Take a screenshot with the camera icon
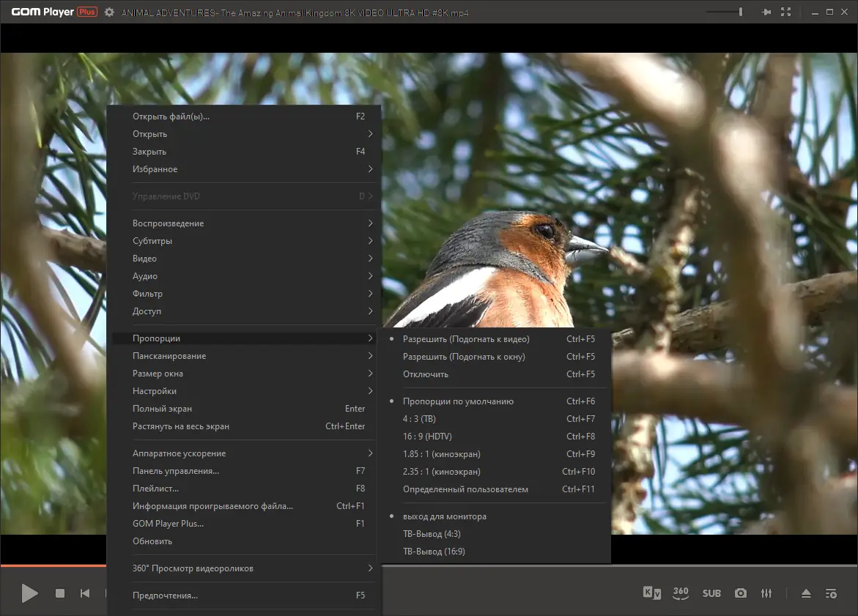This screenshot has width=858, height=616. click(x=741, y=593)
